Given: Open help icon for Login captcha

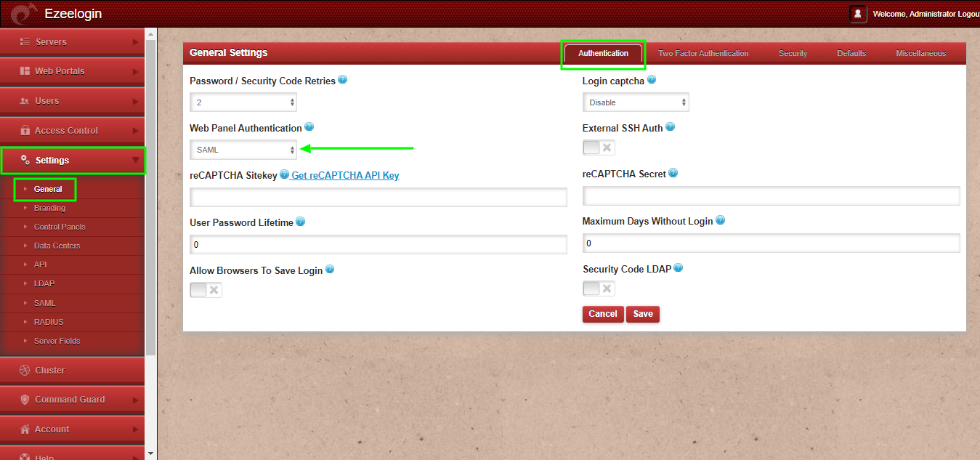Looking at the screenshot, I should (x=652, y=80).
